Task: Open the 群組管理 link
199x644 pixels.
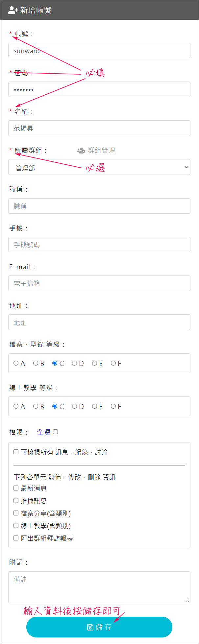Action: click(x=96, y=151)
